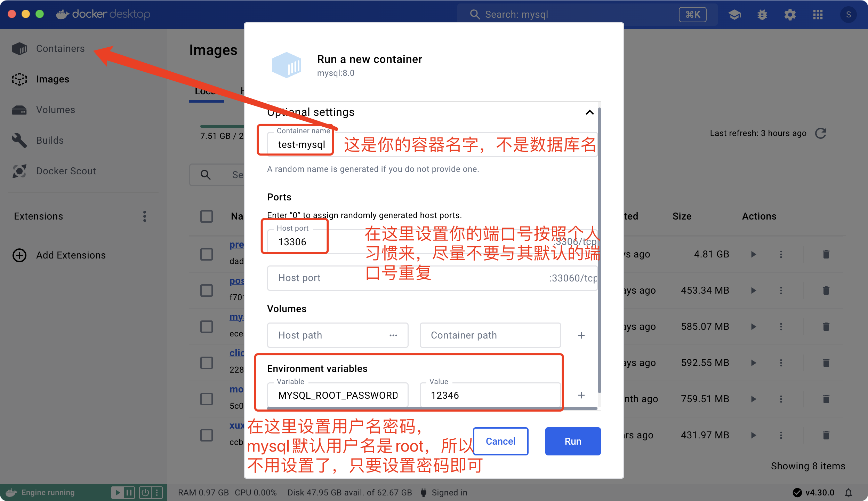Click the Builds wrench icon
868x501 pixels.
pyautogui.click(x=19, y=140)
